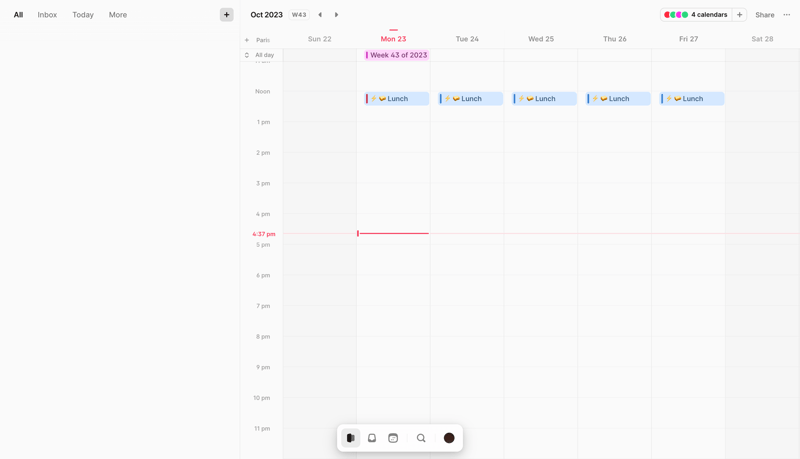Screen dimensions: 800x459
Task: Add a new item with sidebar plus button
Action: [x=227, y=15]
